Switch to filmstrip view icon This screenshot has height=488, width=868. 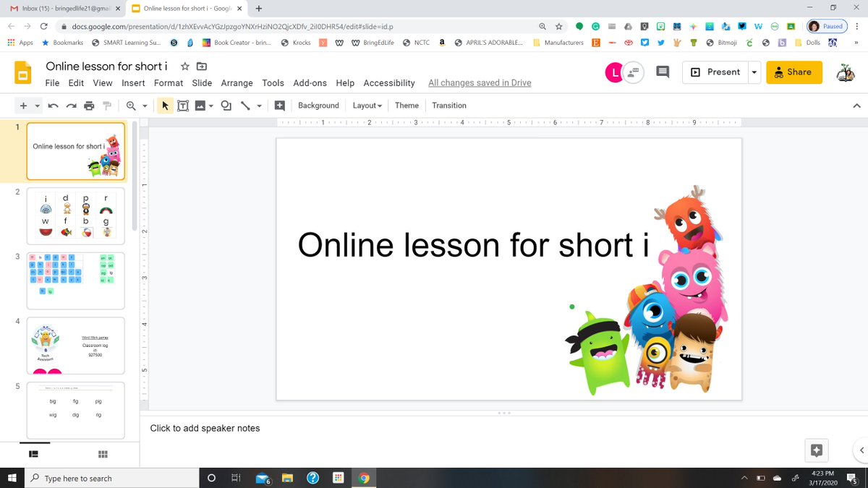(x=33, y=454)
